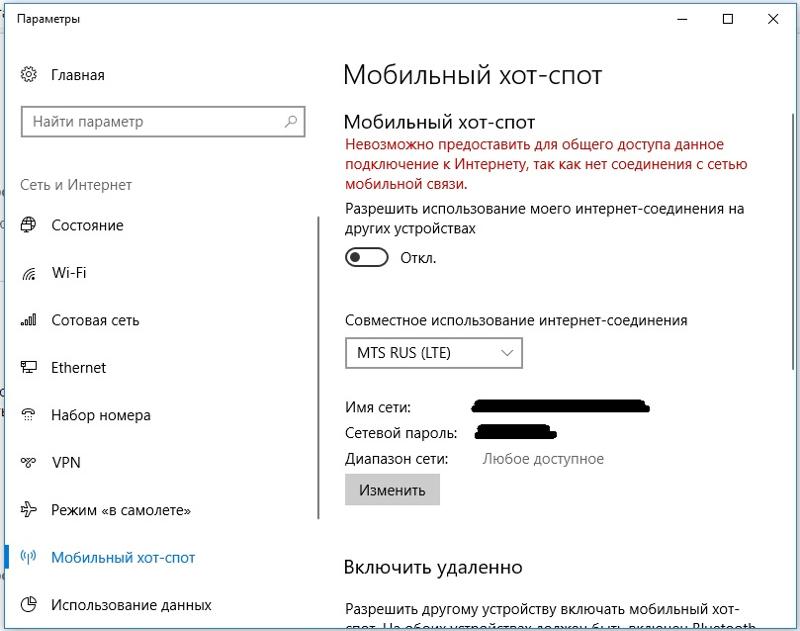Click the Data usage pie icon
The width and height of the screenshot is (800, 631).
point(29,605)
